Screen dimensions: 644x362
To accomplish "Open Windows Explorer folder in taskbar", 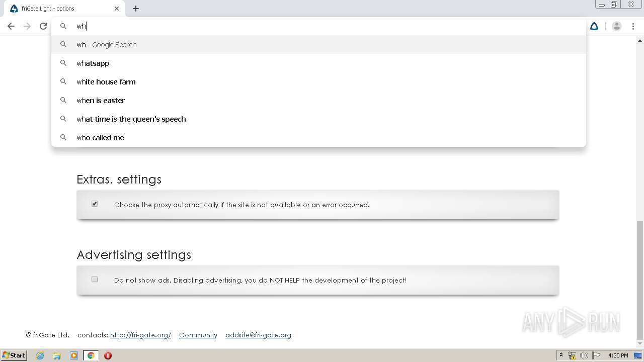I will click(x=57, y=355).
